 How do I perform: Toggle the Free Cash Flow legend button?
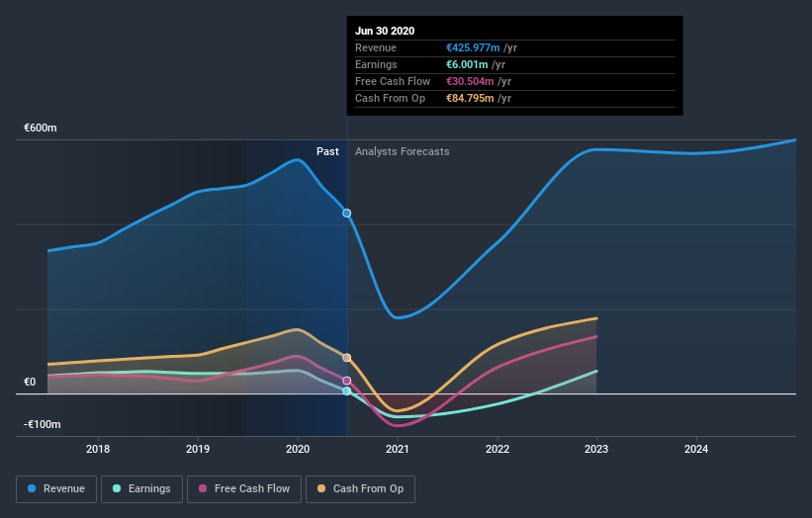pos(244,489)
